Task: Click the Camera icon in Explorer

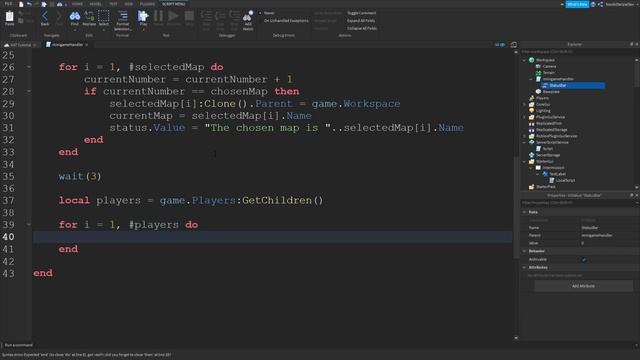Action: click(x=538, y=66)
